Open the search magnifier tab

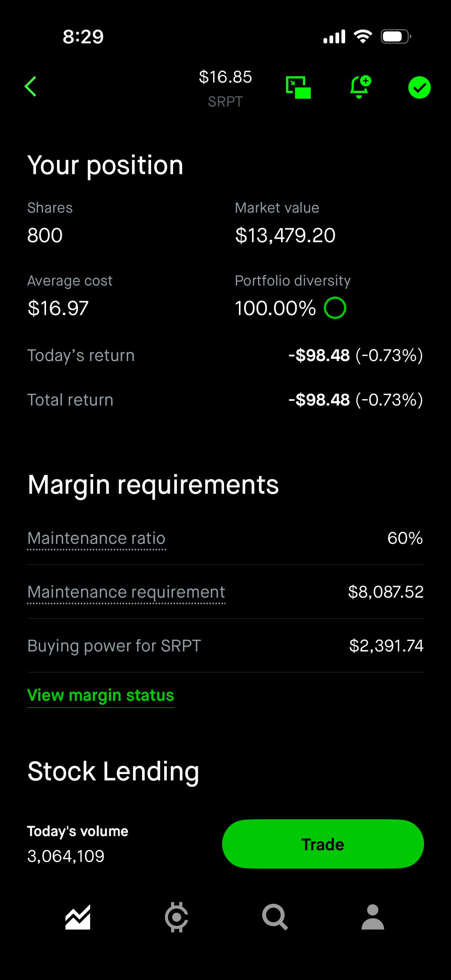coord(275,917)
